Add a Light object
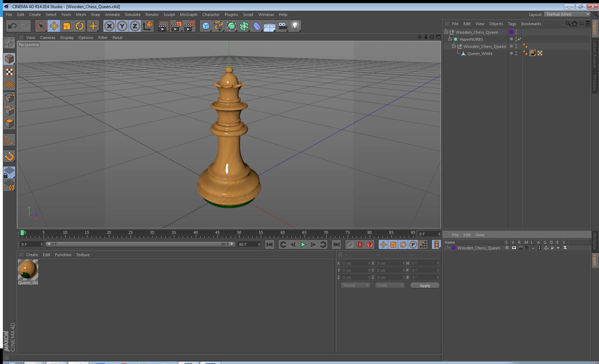The image size is (599, 364). 295,26
